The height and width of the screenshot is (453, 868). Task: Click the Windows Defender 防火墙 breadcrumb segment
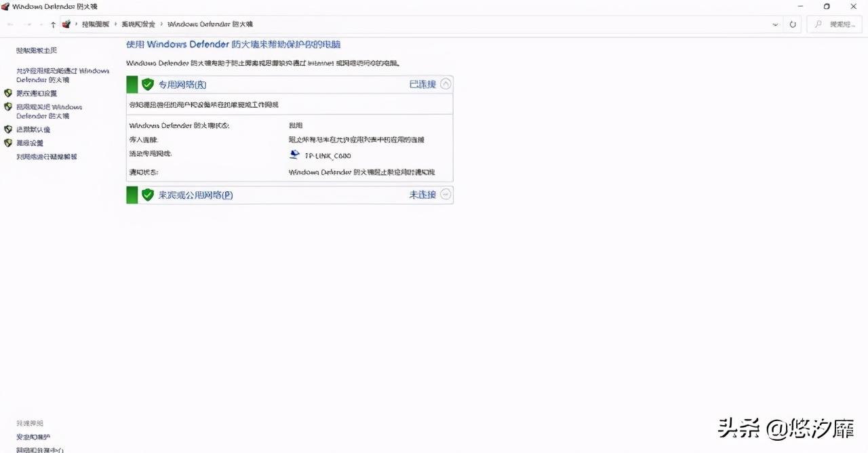click(x=210, y=24)
